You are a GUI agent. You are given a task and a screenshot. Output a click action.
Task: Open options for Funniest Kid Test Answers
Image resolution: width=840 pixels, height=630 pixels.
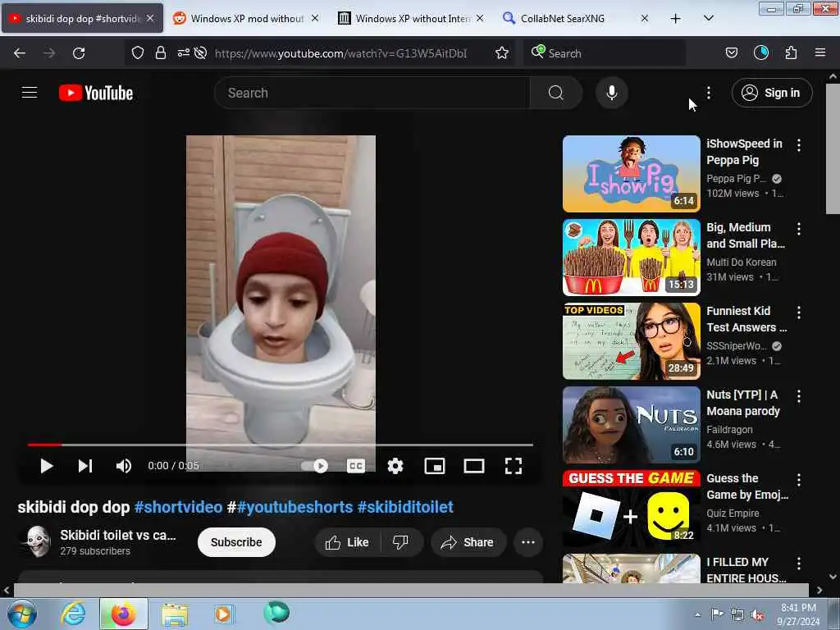(799, 313)
